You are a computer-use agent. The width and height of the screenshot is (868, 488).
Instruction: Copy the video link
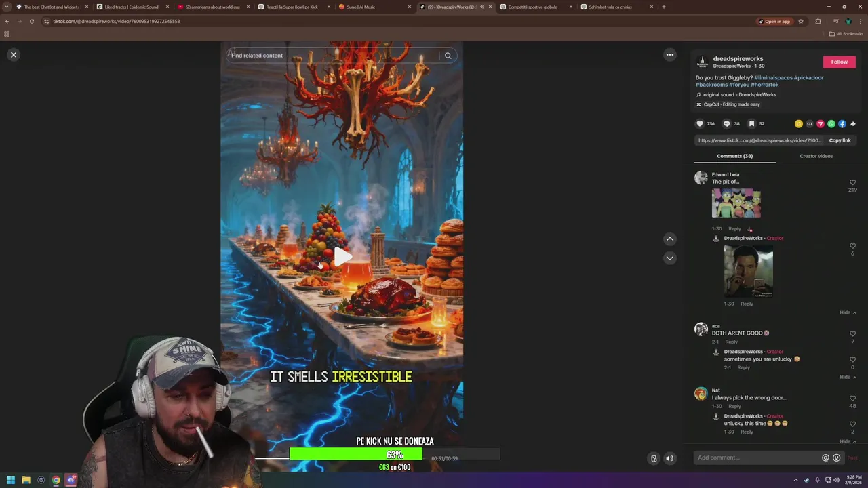[840, 140]
